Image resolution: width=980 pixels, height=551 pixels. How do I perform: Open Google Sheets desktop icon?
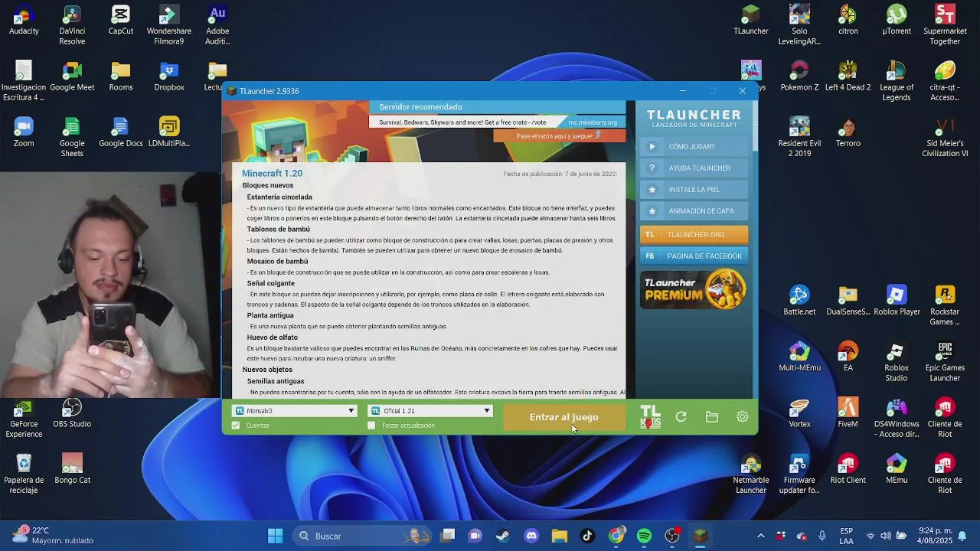(x=72, y=138)
